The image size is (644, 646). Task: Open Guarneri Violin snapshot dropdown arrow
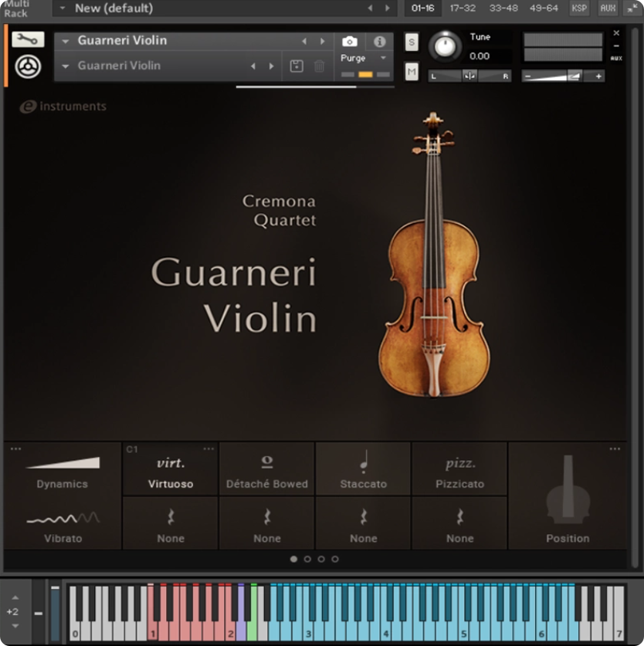coord(65,66)
